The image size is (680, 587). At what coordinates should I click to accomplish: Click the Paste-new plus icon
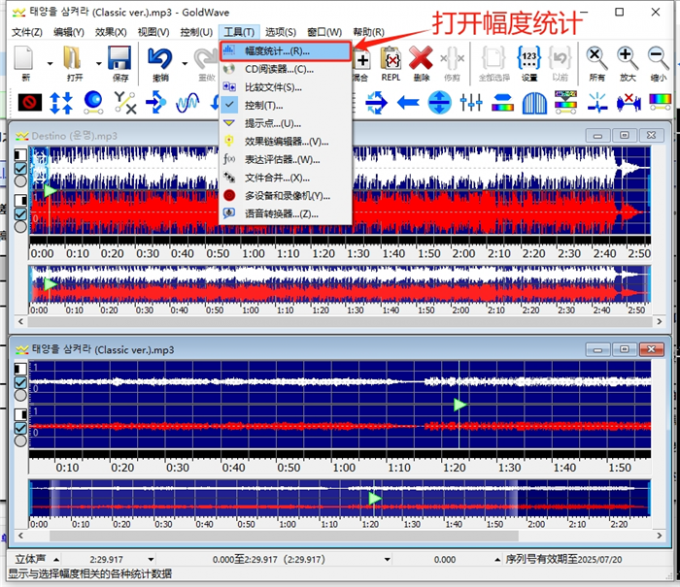(363, 60)
